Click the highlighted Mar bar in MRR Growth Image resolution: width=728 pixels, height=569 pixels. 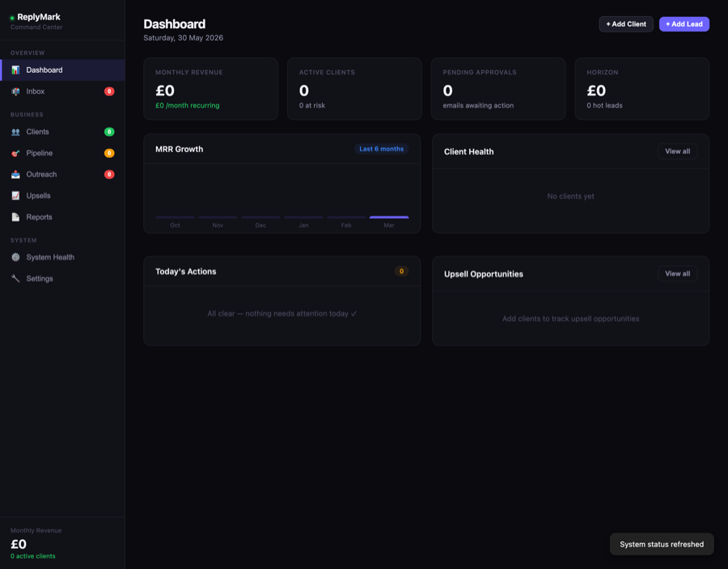389,218
